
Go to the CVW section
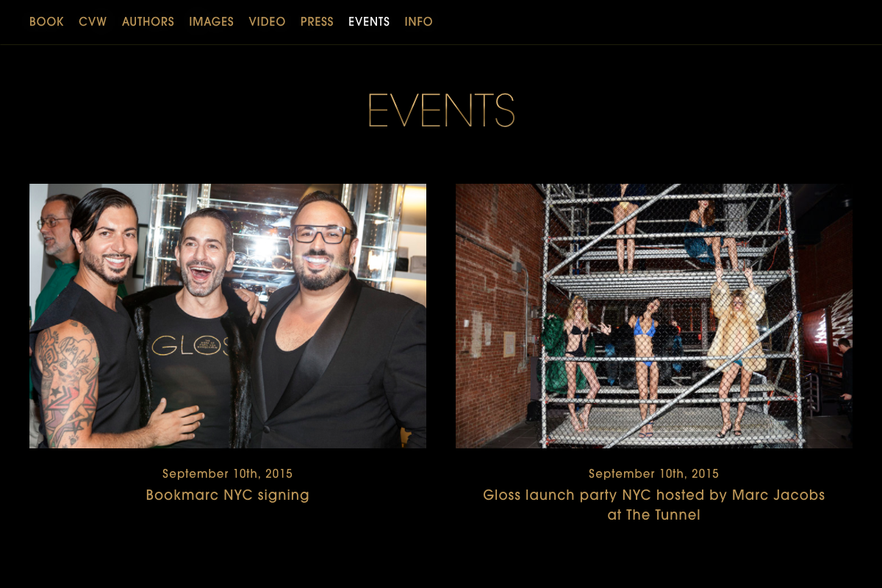coord(93,22)
